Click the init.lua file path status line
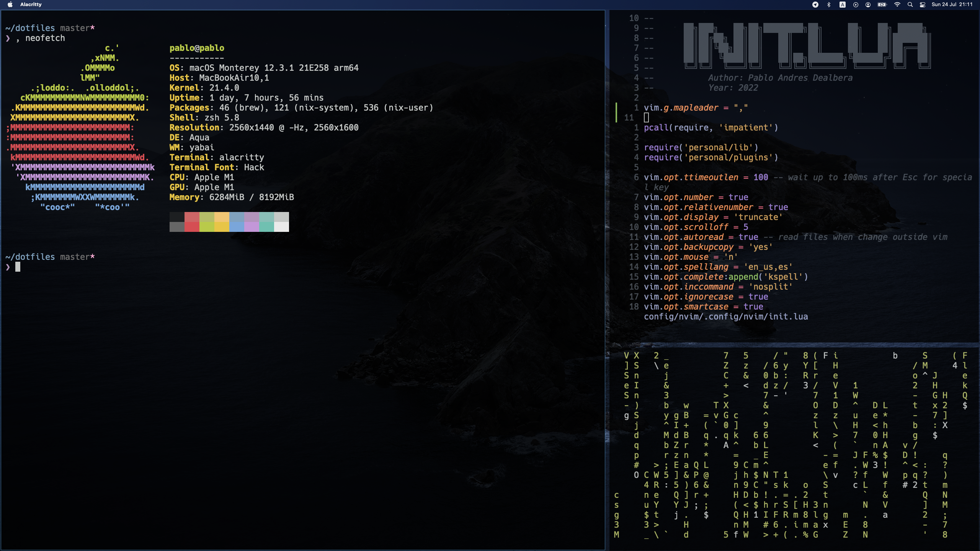Image resolution: width=980 pixels, height=551 pixels. coord(726,316)
